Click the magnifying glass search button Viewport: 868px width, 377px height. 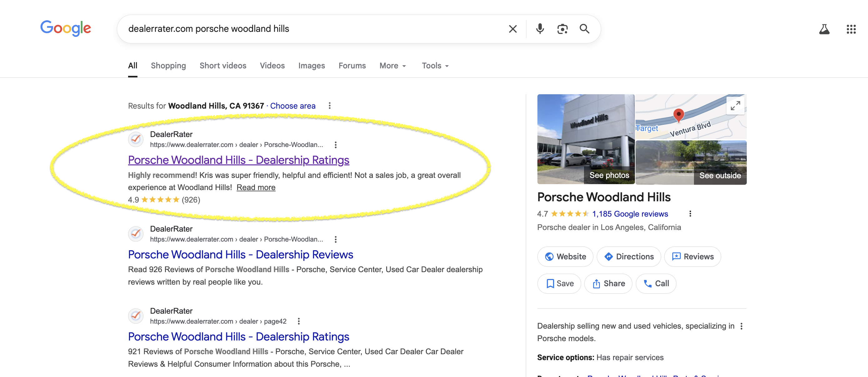tap(584, 29)
